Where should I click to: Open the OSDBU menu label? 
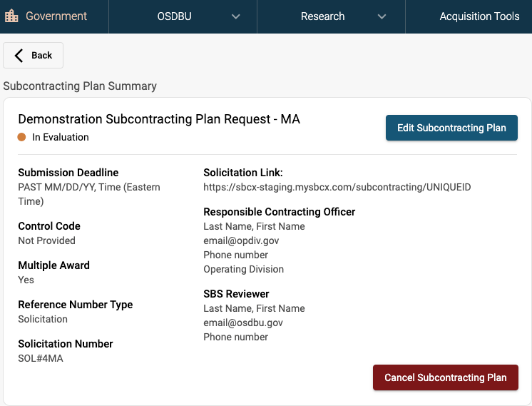[175, 16]
